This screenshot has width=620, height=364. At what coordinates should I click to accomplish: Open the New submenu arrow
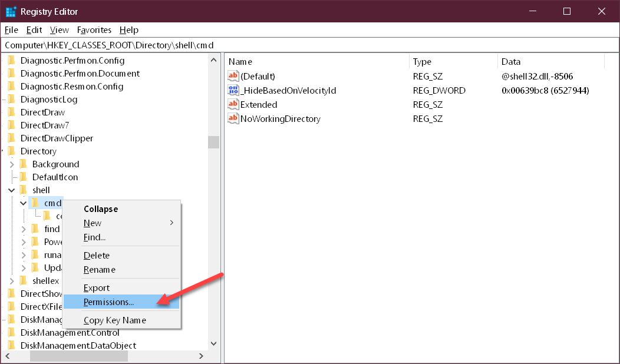click(x=172, y=223)
